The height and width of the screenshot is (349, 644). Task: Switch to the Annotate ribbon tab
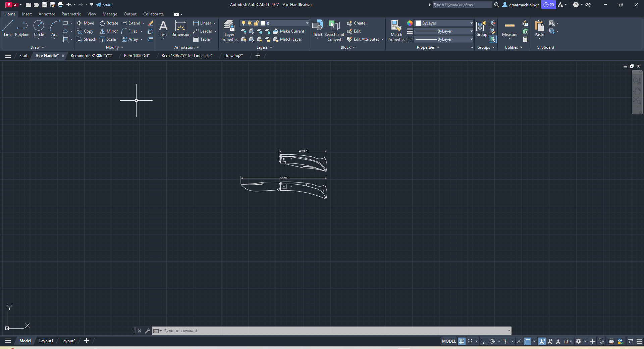[47, 14]
